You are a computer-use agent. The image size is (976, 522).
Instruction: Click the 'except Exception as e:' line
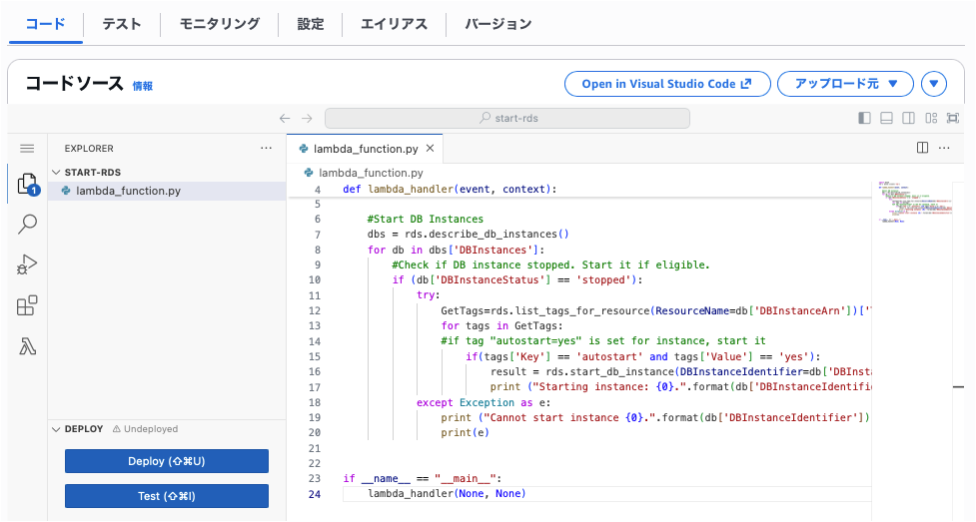pyautogui.click(x=484, y=403)
